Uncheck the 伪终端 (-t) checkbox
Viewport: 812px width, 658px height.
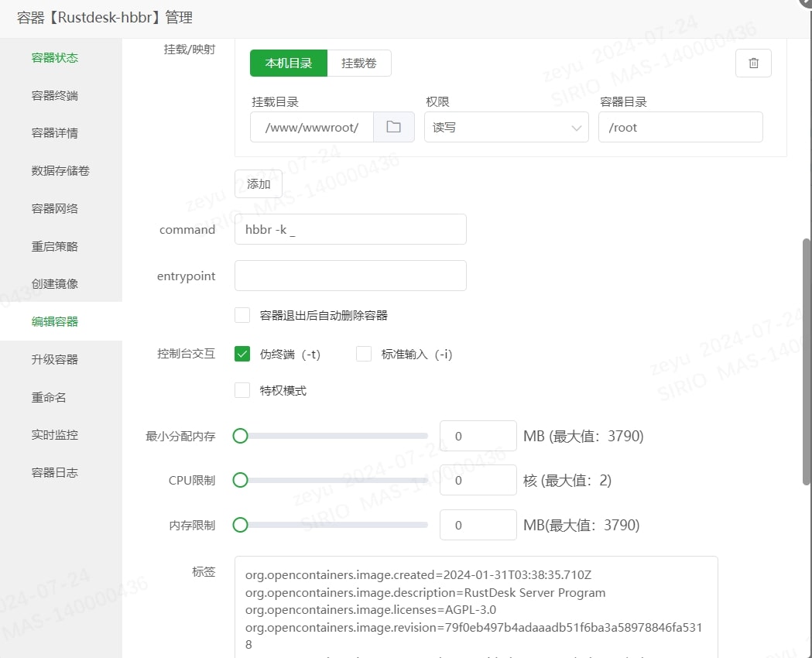pos(242,354)
